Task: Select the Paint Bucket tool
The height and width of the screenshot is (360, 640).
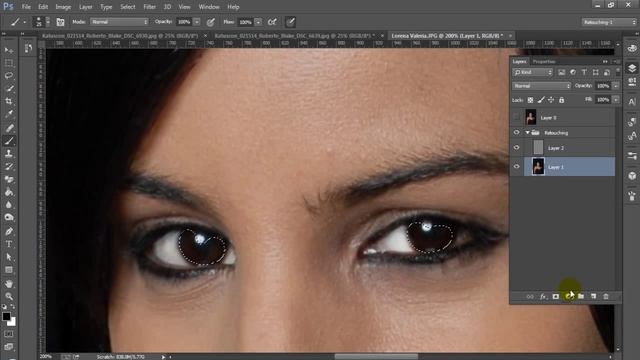Action: coord(9,192)
